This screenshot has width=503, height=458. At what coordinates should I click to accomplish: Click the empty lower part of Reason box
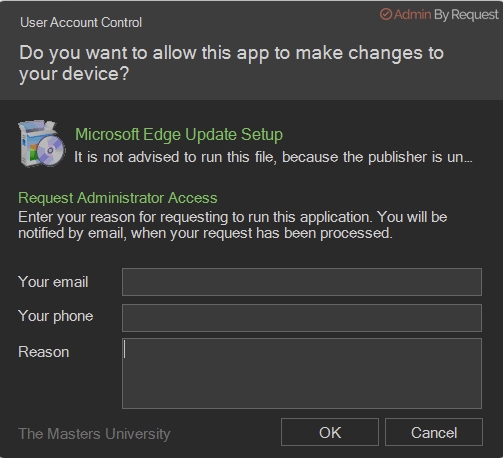(302, 390)
